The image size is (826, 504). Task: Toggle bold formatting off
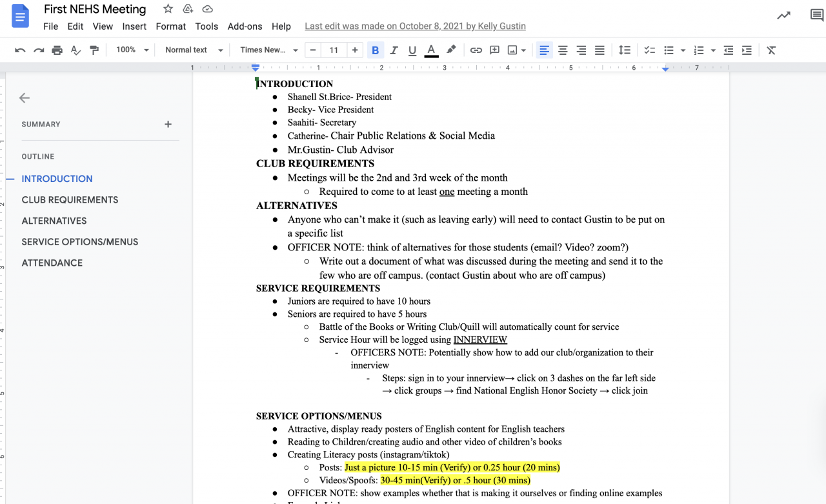[x=375, y=50]
